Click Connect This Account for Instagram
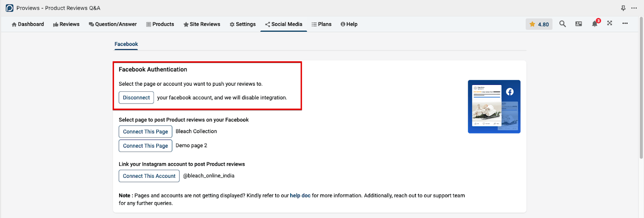Viewport: 644px width, 218px height. pos(149,176)
